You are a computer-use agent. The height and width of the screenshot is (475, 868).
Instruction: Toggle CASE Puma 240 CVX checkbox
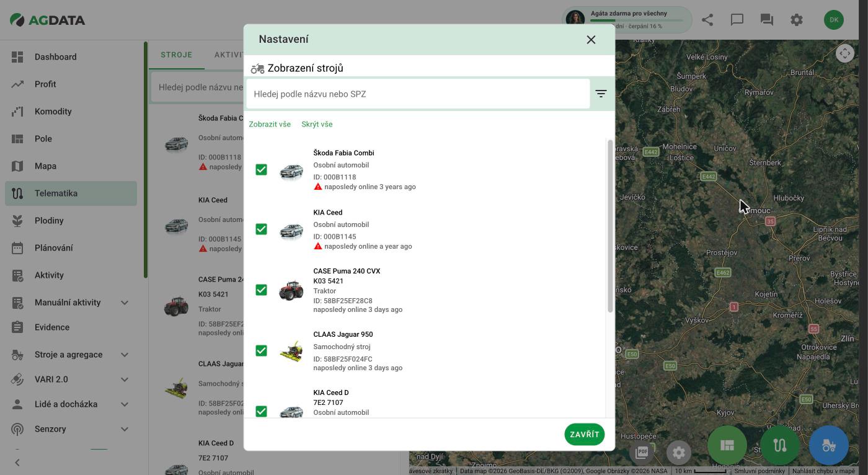(261, 290)
